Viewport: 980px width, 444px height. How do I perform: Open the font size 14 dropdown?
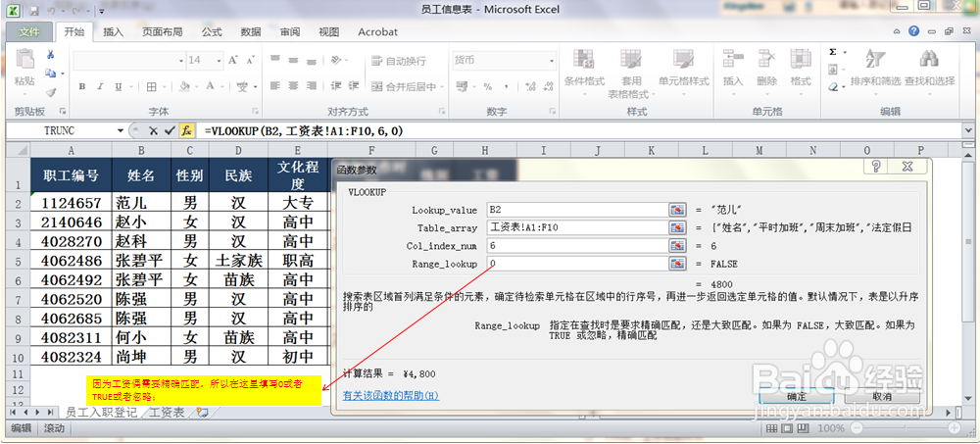(x=219, y=61)
